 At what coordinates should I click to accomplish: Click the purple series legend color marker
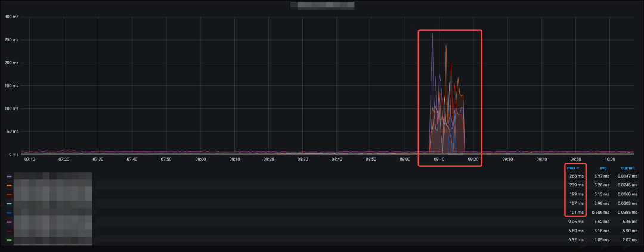tap(9, 177)
